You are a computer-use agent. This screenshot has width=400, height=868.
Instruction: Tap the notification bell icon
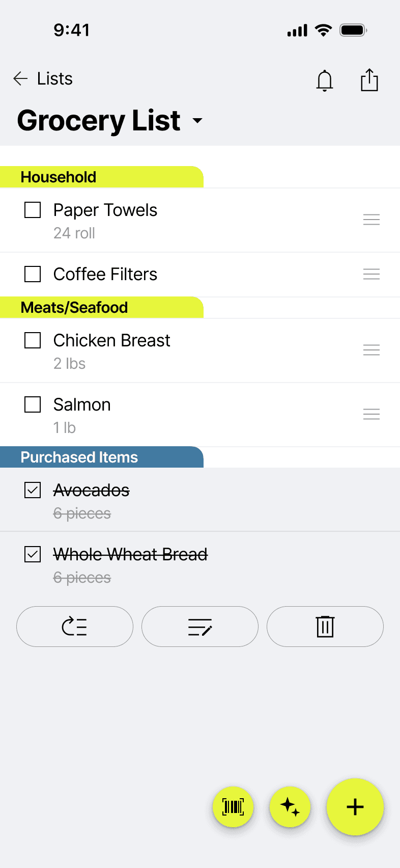[324, 80]
